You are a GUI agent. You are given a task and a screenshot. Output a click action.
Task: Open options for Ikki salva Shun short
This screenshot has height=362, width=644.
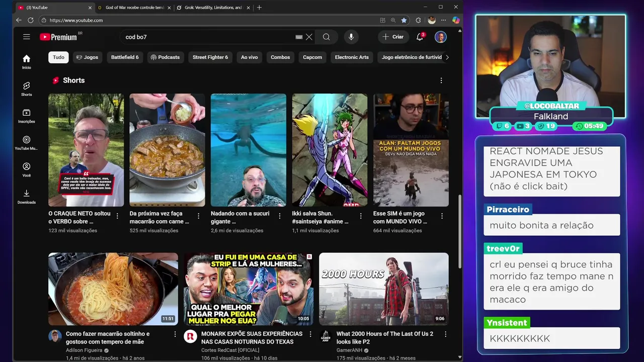(x=361, y=216)
